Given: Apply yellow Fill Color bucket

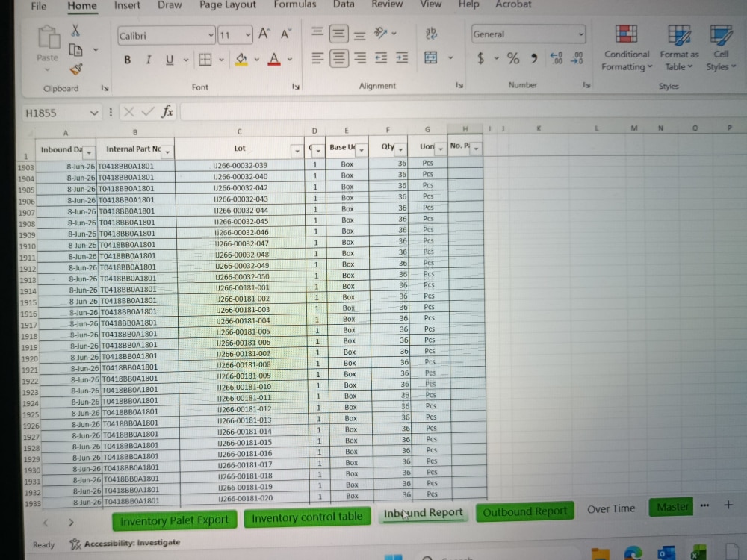Looking at the screenshot, I should 241,60.
